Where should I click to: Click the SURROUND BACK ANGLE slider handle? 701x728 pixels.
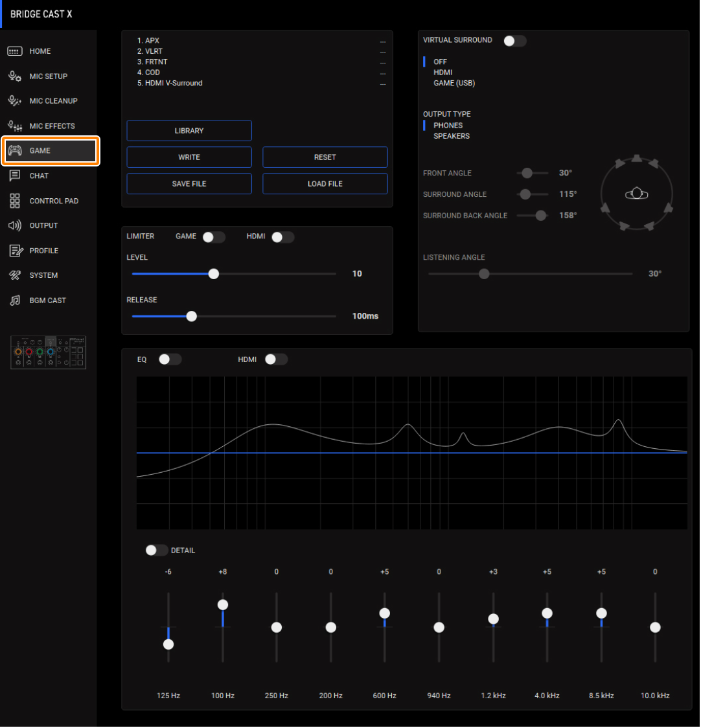[x=541, y=216]
